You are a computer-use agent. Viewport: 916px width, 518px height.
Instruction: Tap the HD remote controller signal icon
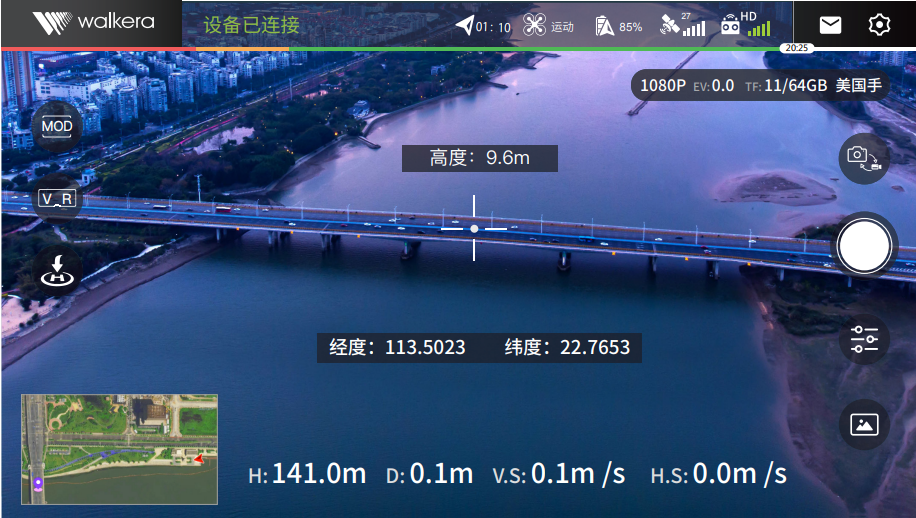tap(746, 25)
